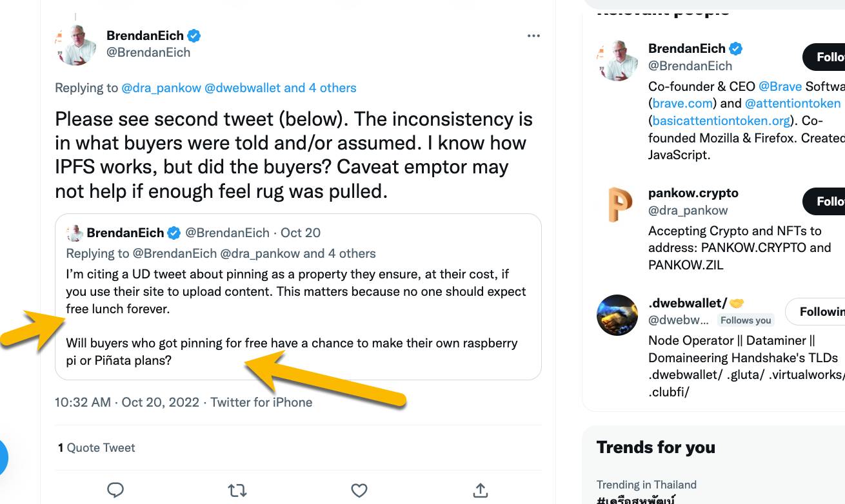Visit the @Brave link in bio
Image resolution: width=845 pixels, height=504 pixels.
780,86
